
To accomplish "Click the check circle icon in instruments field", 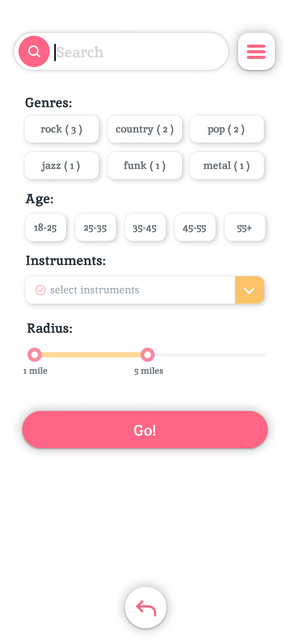I will (x=40, y=290).
